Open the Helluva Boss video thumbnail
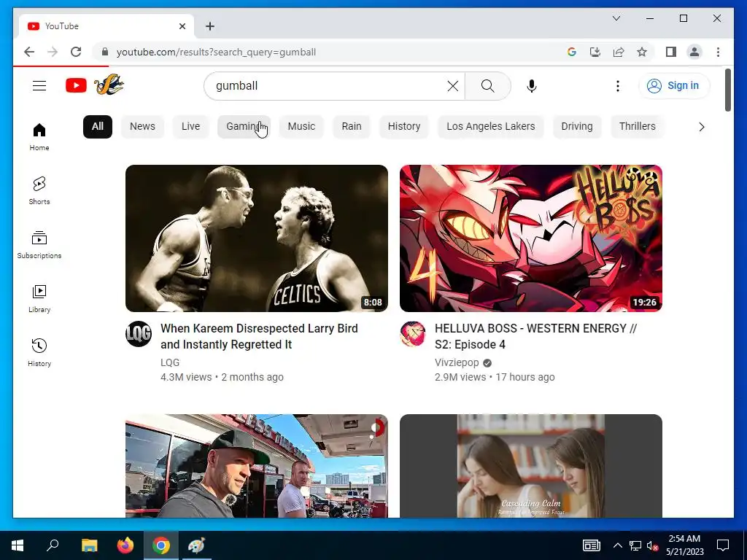The width and height of the screenshot is (747, 560). (531, 238)
